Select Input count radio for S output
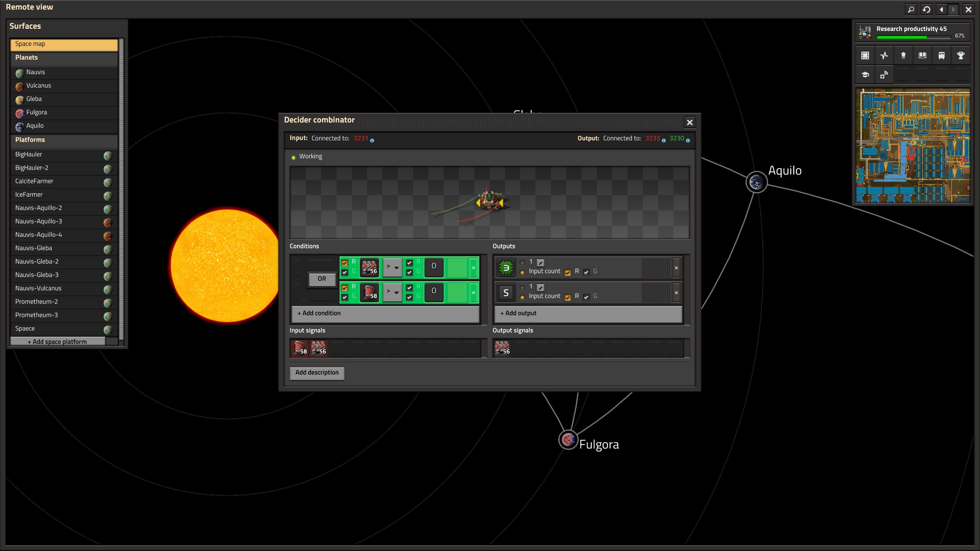The height and width of the screenshot is (551, 980). coord(522,297)
